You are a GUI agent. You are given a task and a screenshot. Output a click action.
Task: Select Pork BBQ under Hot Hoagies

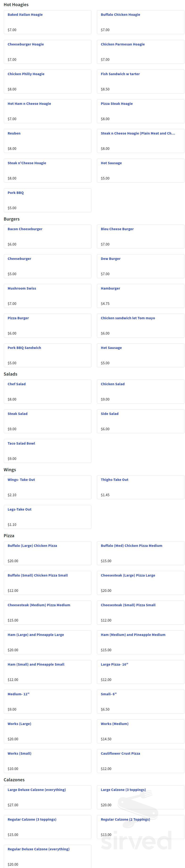48,200
